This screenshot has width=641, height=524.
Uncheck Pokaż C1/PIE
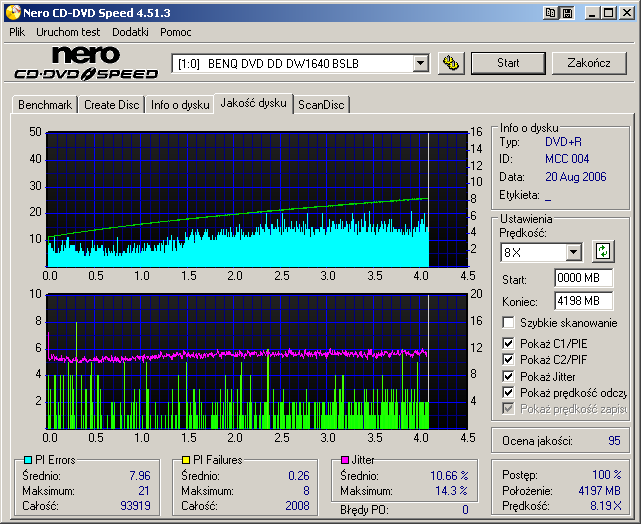coord(508,343)
